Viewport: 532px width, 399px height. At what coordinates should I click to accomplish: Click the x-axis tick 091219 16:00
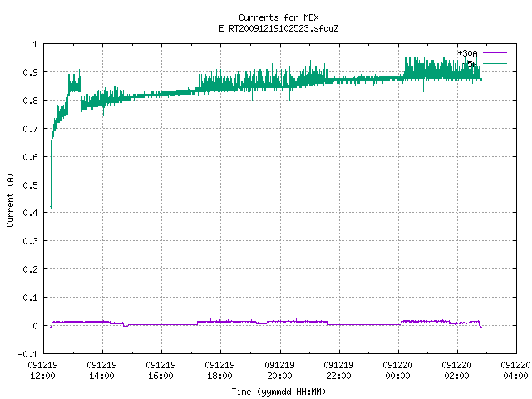pos(160,371)
